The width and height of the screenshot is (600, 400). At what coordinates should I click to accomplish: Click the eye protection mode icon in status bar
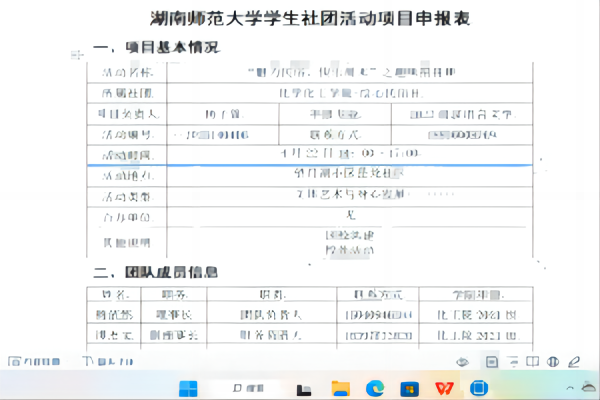[462, 362]
